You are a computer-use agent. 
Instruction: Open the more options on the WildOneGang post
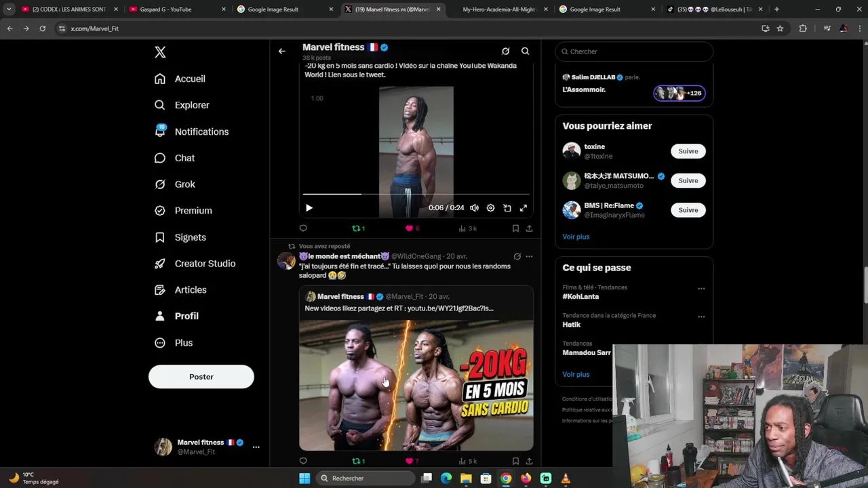click(529, 256)
